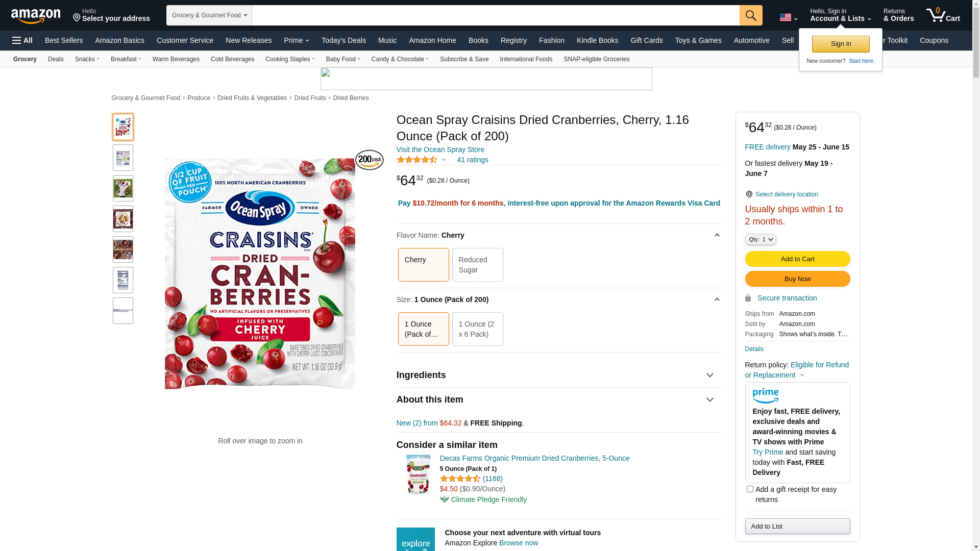Viewport: 980px width, 551px height.
Task: Click the star rating icons
Action: tap(417, 160)
